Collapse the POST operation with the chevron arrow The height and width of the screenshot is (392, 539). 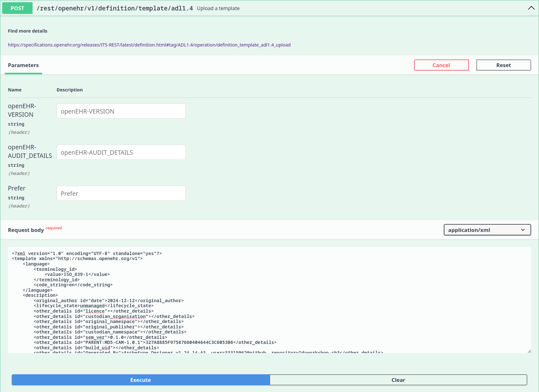tap(531, 8)
